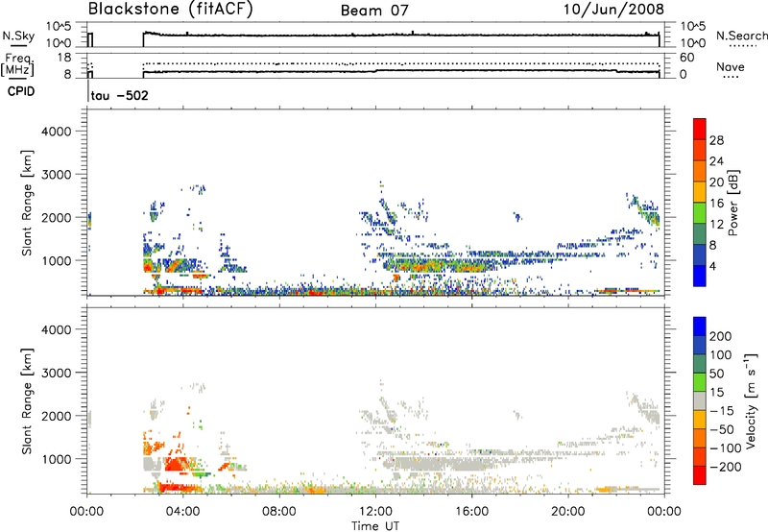Click the '-200' tick on Velocity color bar
768x532 pixels.
(725, 467)
